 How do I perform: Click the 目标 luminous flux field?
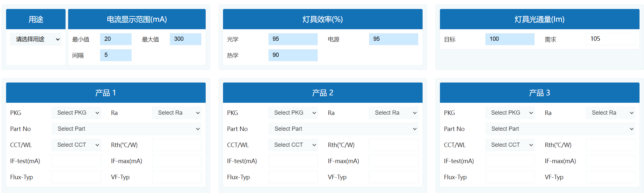click(x=510, y=39)
